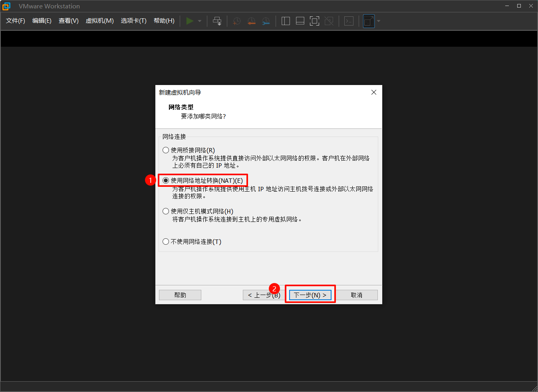Show or hide the thumbnail bar

pos(300,21)
